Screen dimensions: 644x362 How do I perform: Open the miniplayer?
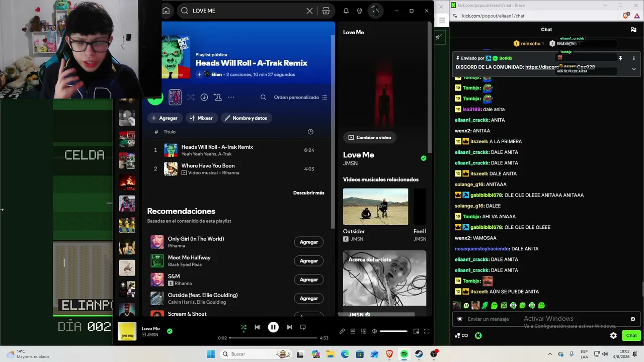coord(416,331)
